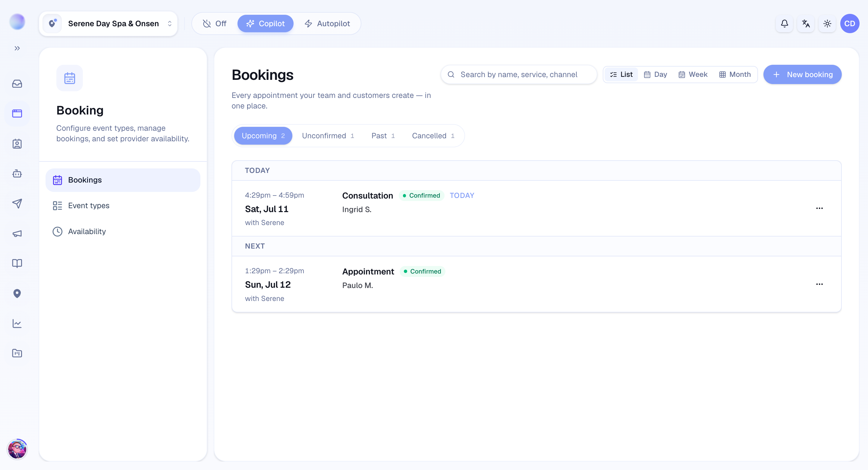Select Copilot mode
868x470 pixels.
coord(265,23)
